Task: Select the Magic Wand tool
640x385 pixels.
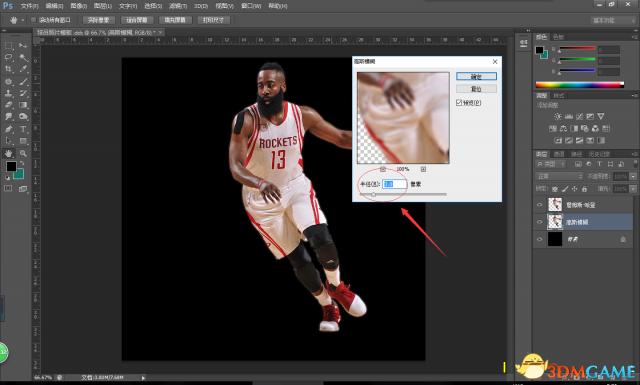Action: coord(23,57)
